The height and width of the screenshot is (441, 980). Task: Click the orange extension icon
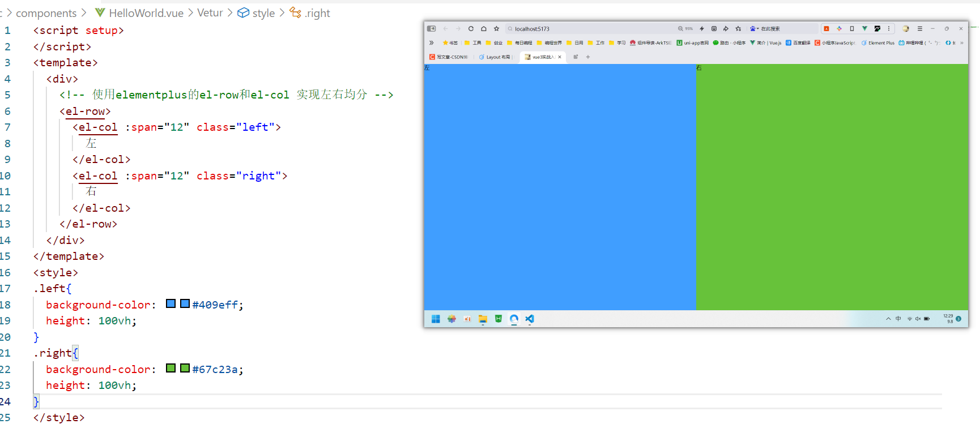point(826,28)
